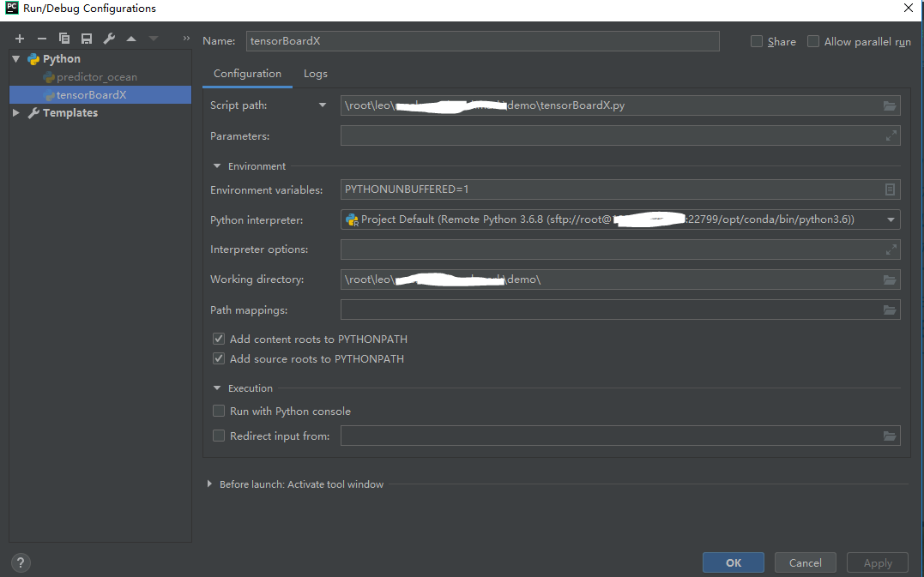
Task: Copy configuration icon in toolbar
Action: point(64,39)
